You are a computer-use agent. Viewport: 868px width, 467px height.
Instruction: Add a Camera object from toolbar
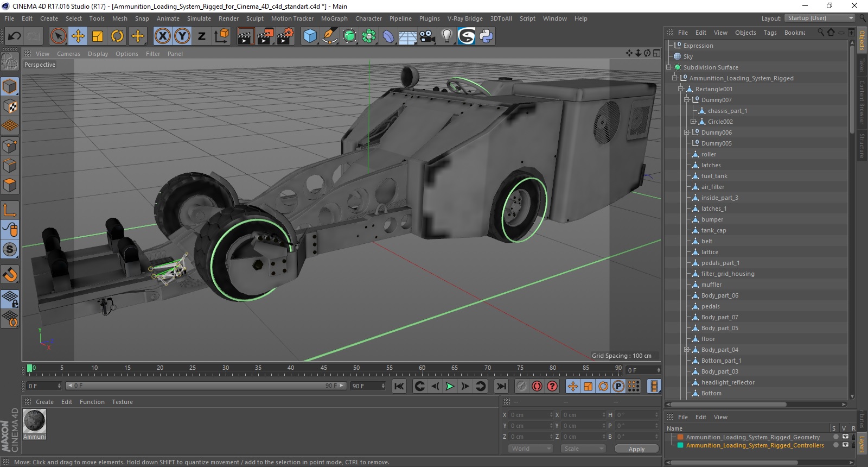coord(427,36)
